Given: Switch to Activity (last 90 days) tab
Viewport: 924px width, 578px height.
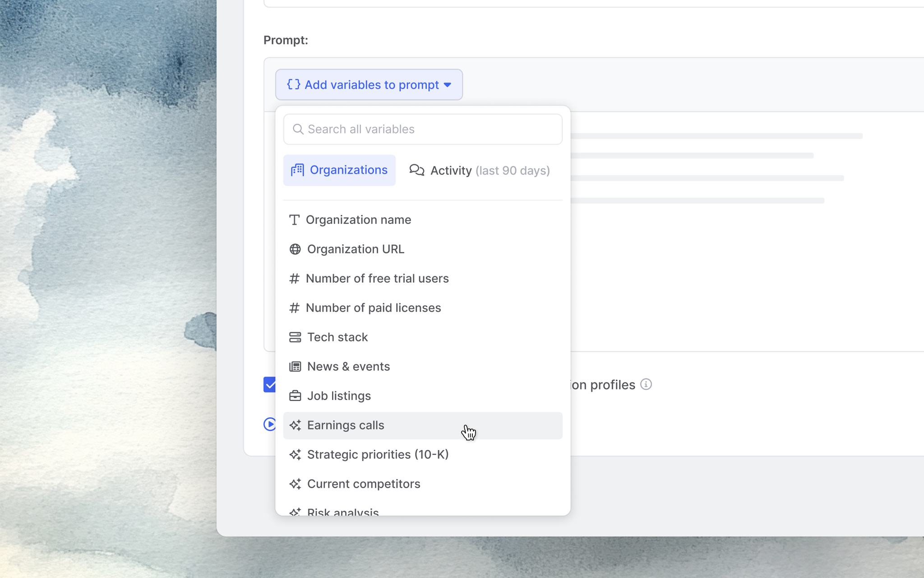Looking at the screenshot, I should pos(480,171).
